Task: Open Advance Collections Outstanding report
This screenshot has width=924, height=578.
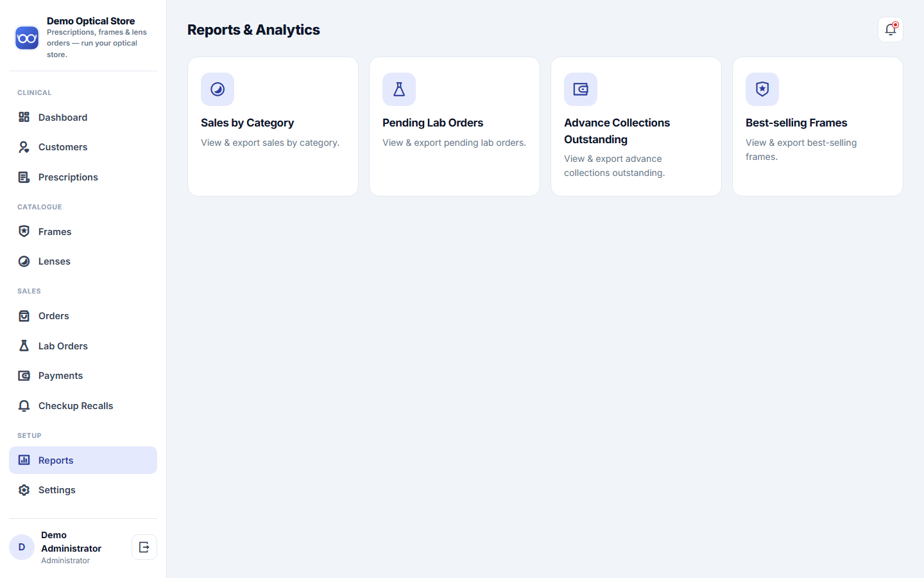Action: [x=636, y=127]
